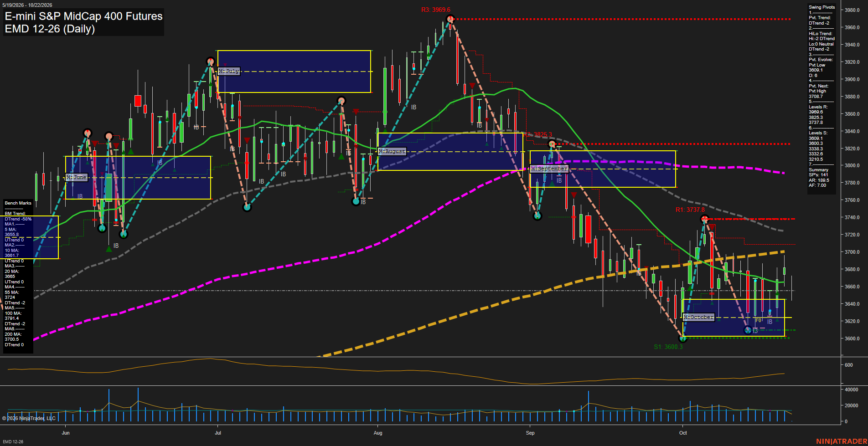Click the DTrend -58% benchmark value
868x446 pixels.
click(18, 219)
